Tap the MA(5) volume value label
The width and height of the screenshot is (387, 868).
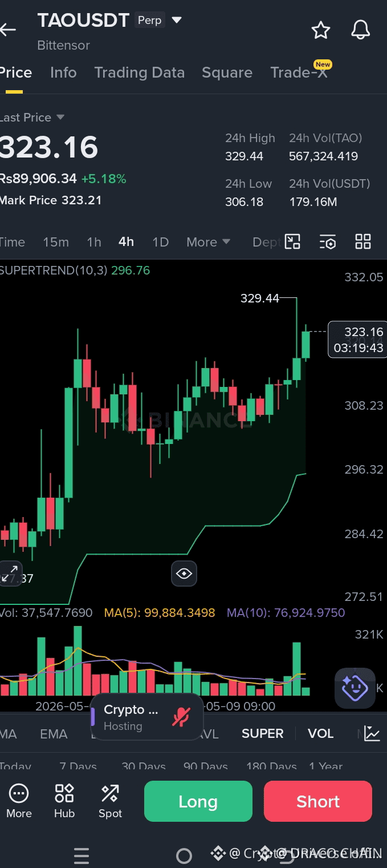click(x=160, y=613)
